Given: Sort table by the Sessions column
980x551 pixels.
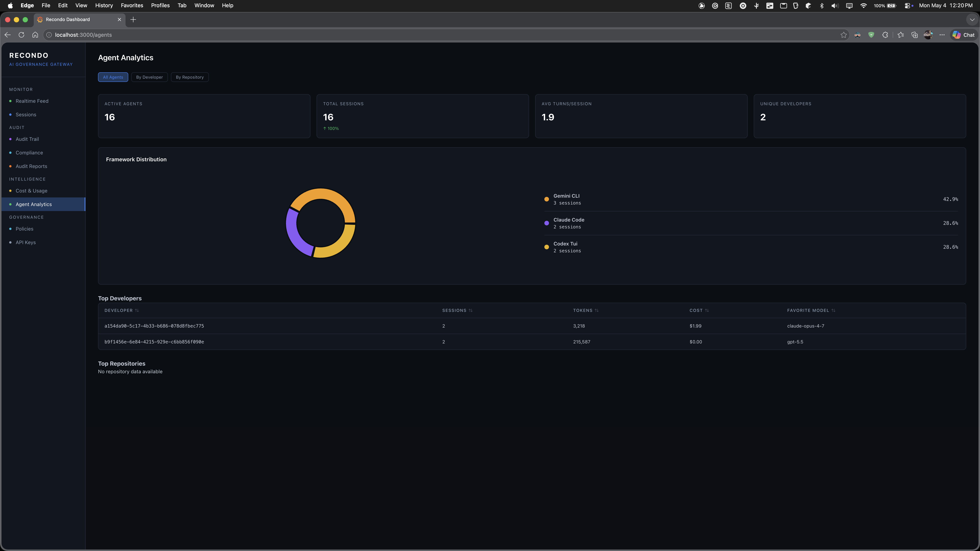Looking at the screenshot, I should 457,311.
